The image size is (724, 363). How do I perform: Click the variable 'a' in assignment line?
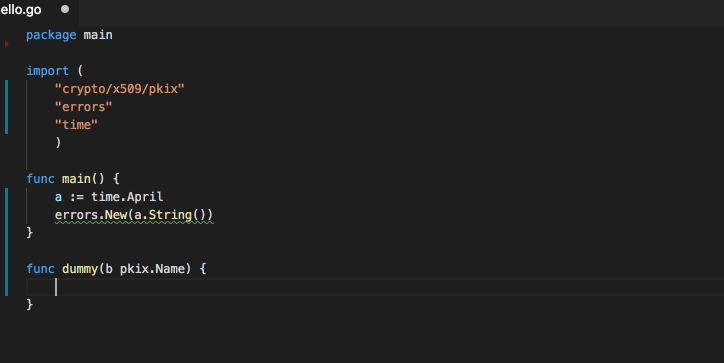[58, 197]
